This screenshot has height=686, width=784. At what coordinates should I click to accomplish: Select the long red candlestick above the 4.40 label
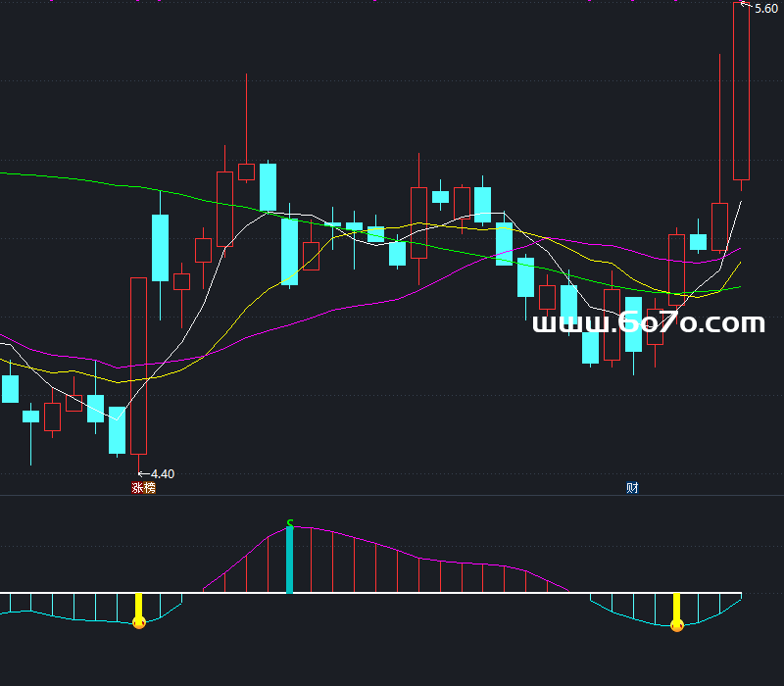pyautogui.click(x=138, y=367)
